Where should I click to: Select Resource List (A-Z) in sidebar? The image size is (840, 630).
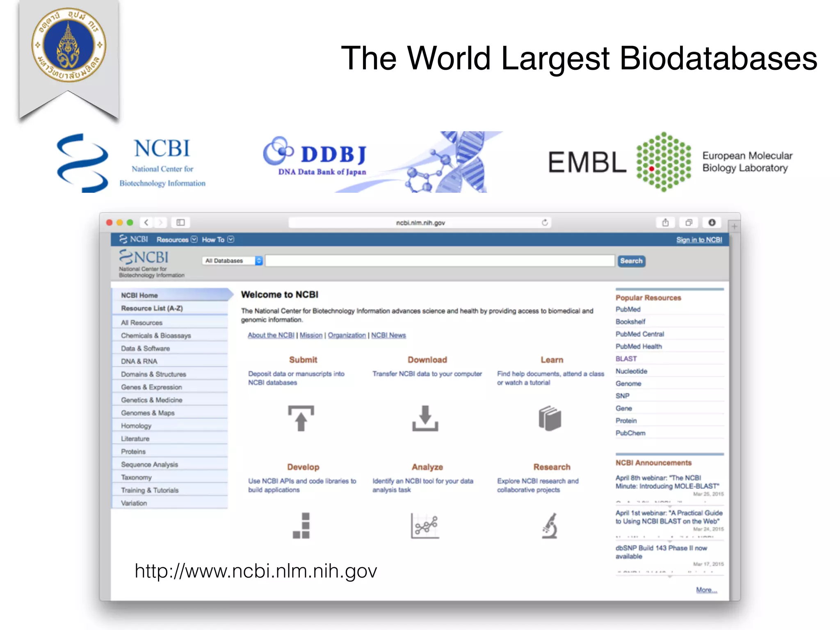click(x=170, y=308)
